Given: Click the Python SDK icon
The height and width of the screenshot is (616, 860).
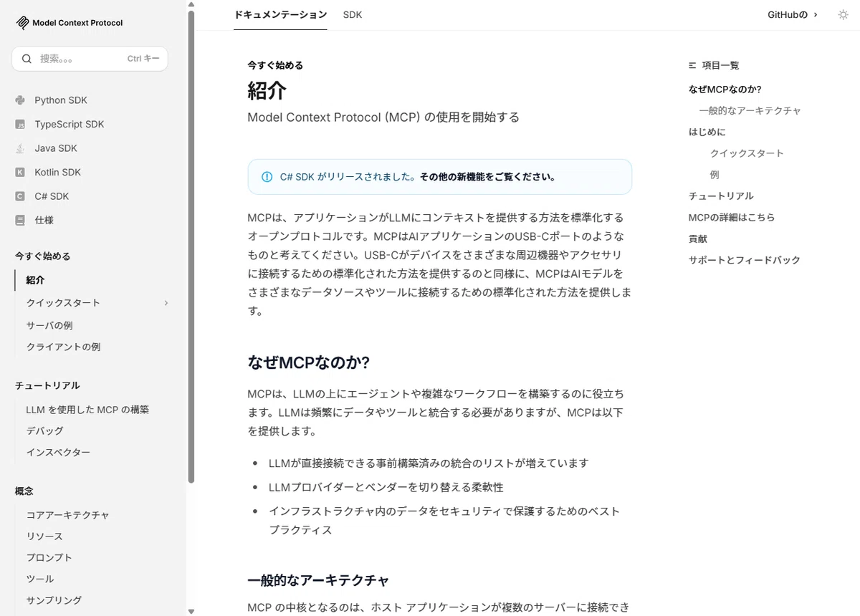Looking at the screenshot, I should tap(20, 100).
